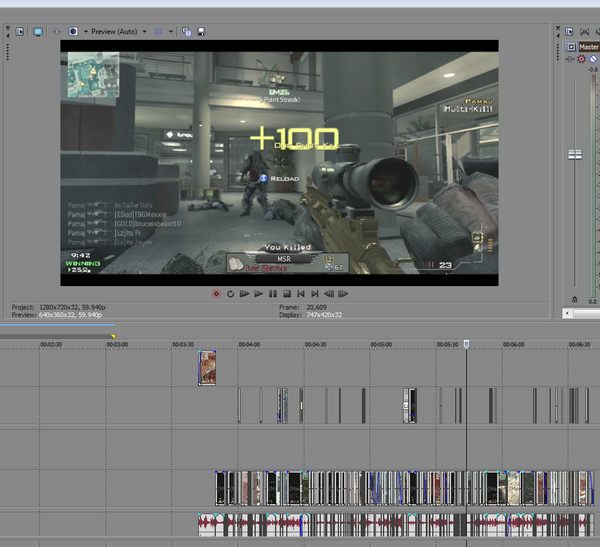Image resolution: width=600 pixels, height=547 pixels.
Task: Click Downmix Output icon in Master Bus
Action: click(584, 31)
